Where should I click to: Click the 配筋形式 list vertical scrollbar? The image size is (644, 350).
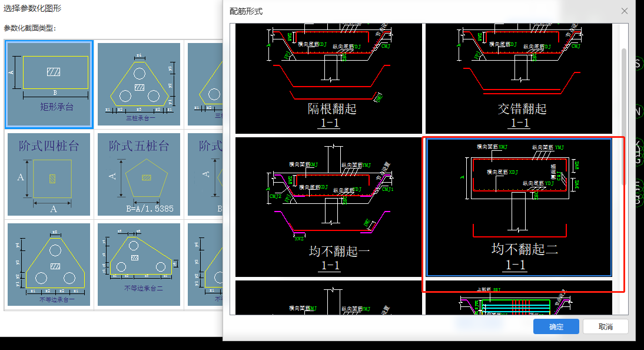(x=624, y=117)
